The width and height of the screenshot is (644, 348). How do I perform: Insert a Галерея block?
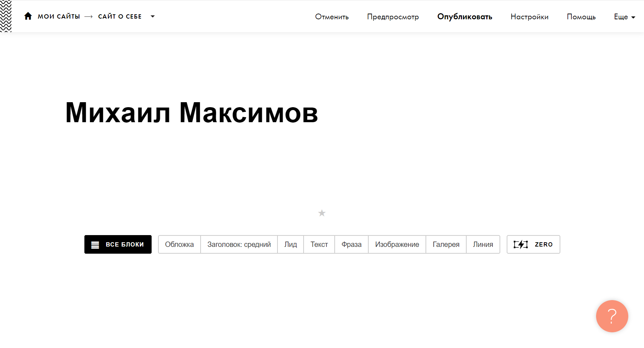point(446,244)
